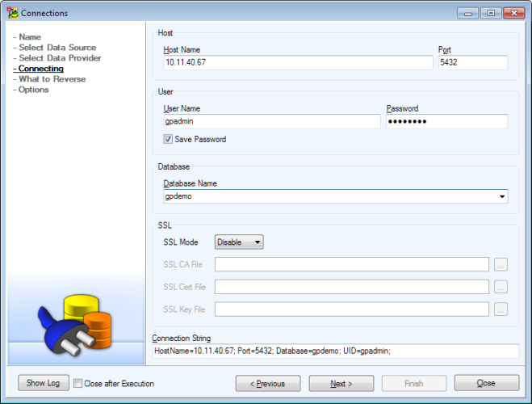Maximize the Connections window
The width and height of the screenshot is (532, 404).
[491, 13]
